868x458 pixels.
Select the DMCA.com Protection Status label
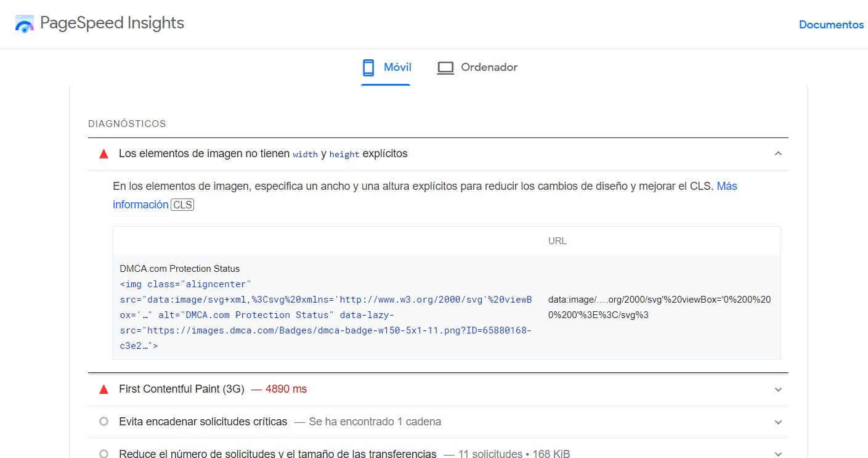pos(180,269)
